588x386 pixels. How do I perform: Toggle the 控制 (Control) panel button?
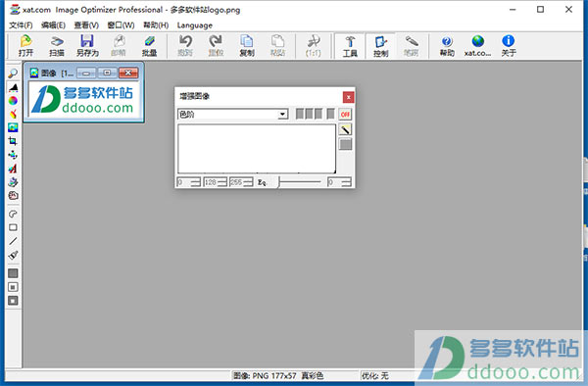(x=380, y=46)
